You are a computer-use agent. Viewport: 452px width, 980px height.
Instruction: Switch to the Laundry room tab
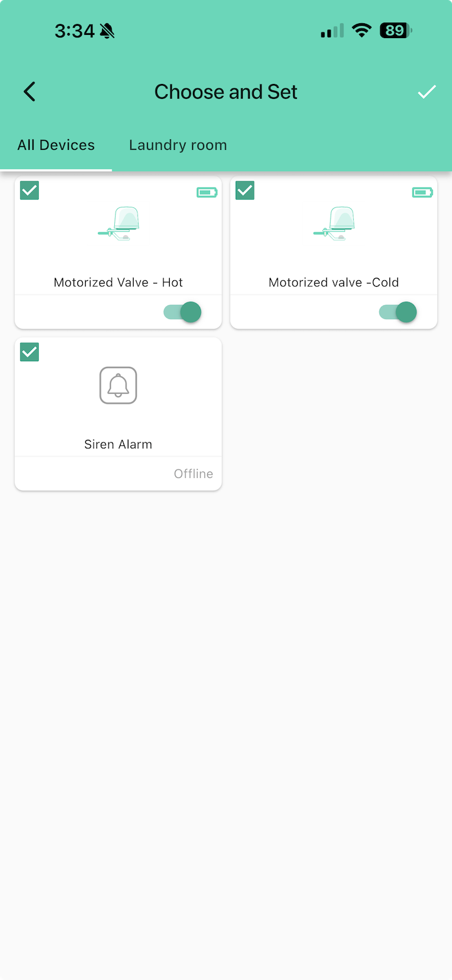pos(178,145)
